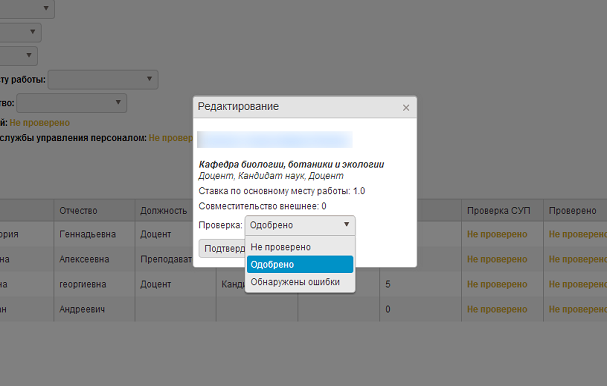Screen dimensions: 608x387
Task: Click Не проверено in Алексеевна row's СУП column
Action: 497,259
